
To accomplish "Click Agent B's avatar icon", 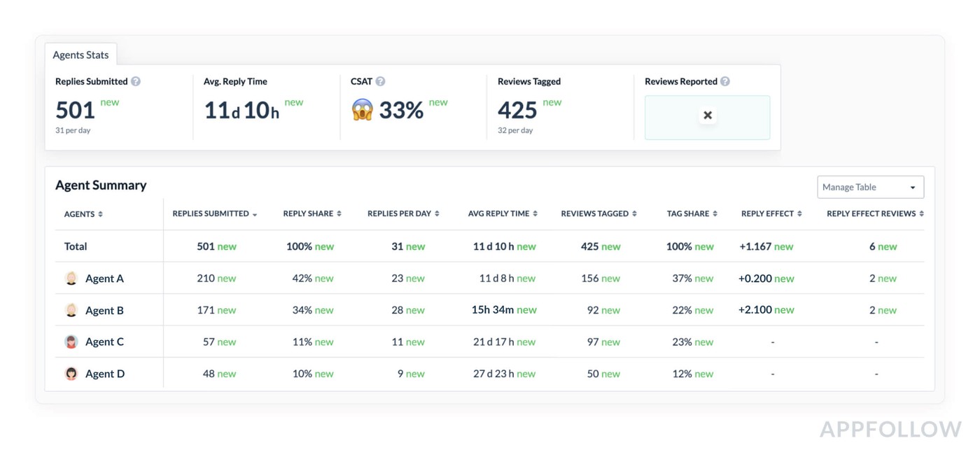I will click(71, 310).
